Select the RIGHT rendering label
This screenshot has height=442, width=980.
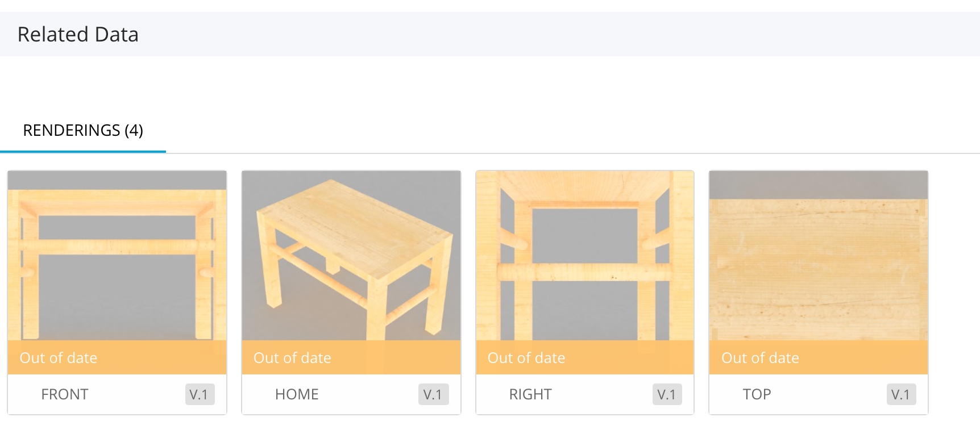pos(530,394)
